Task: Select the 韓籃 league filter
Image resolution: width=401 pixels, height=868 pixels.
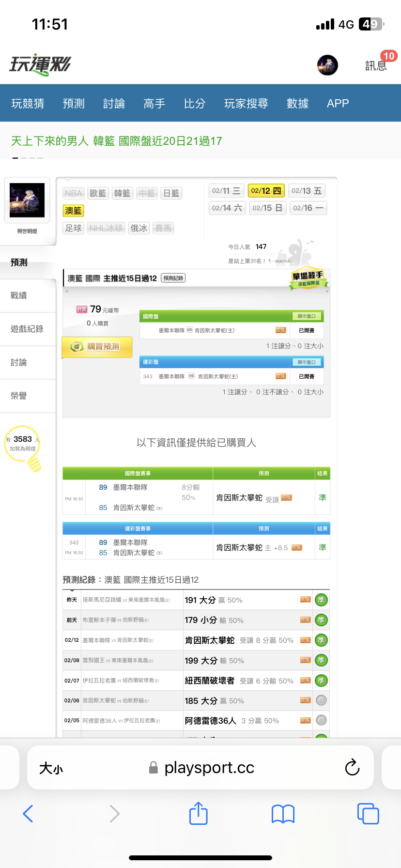Action: tap(122, 193)
